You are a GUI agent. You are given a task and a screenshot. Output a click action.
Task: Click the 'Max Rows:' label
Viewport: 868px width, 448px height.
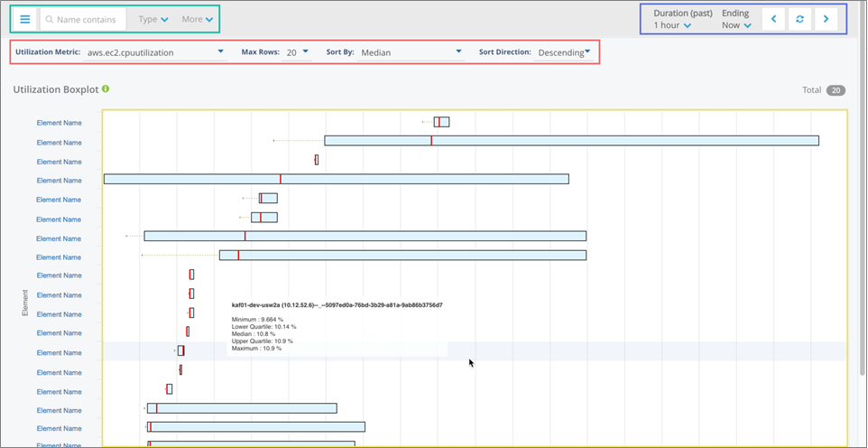[260, 52]
